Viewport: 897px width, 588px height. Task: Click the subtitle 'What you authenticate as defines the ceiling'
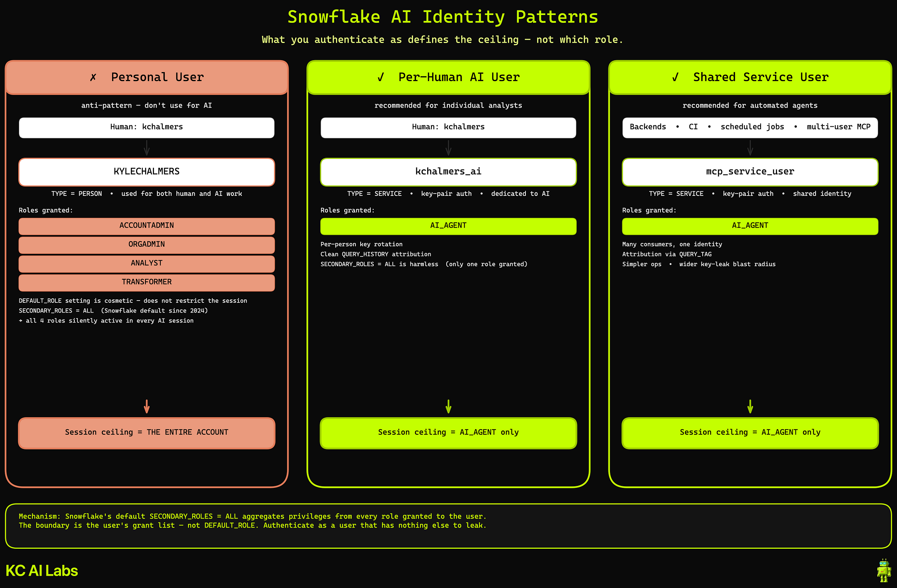point(443,40)
